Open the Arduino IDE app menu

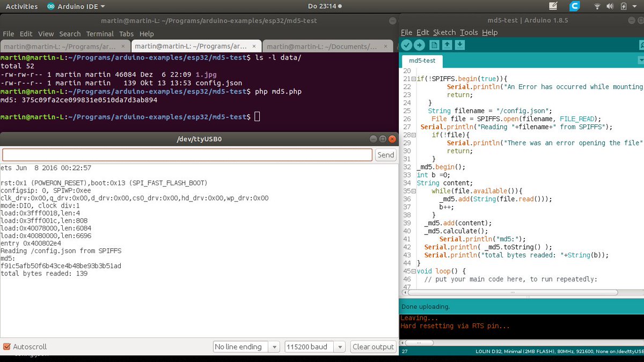tap(76, 6)
